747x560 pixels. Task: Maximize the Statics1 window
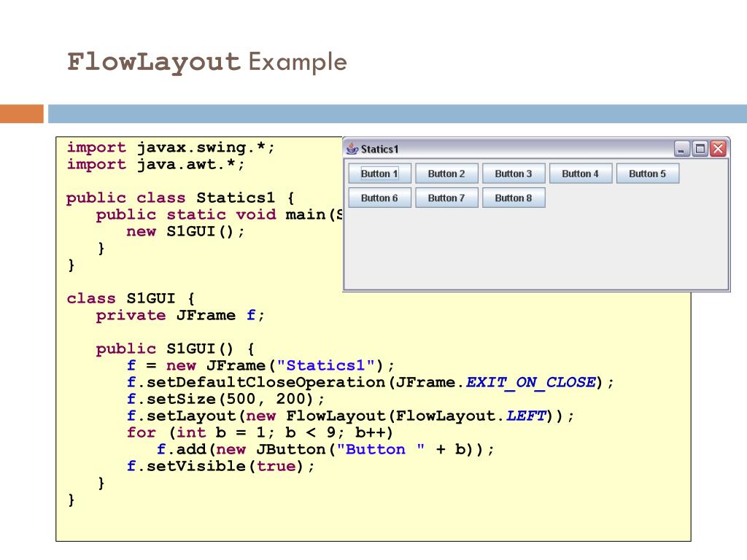click(700, 149)
